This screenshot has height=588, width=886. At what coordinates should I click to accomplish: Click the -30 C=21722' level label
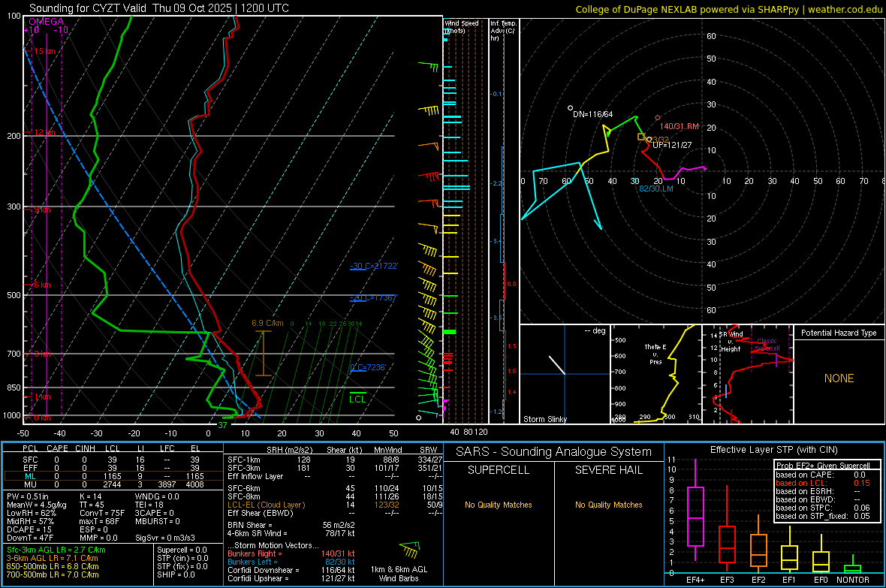pyautogui.click(x=374, y=266)
